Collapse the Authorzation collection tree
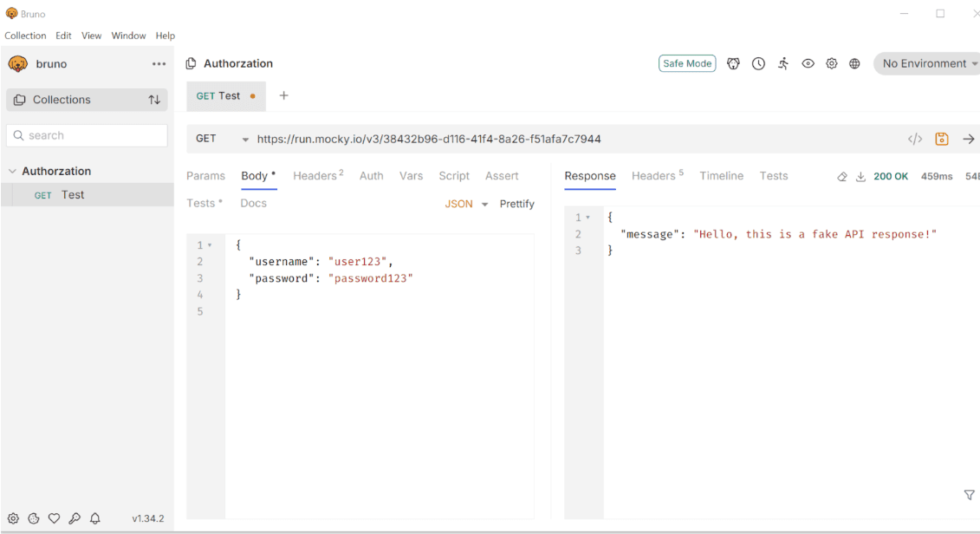Image resolution: width=980 pixels, height=534 pixels. [12, 171]
